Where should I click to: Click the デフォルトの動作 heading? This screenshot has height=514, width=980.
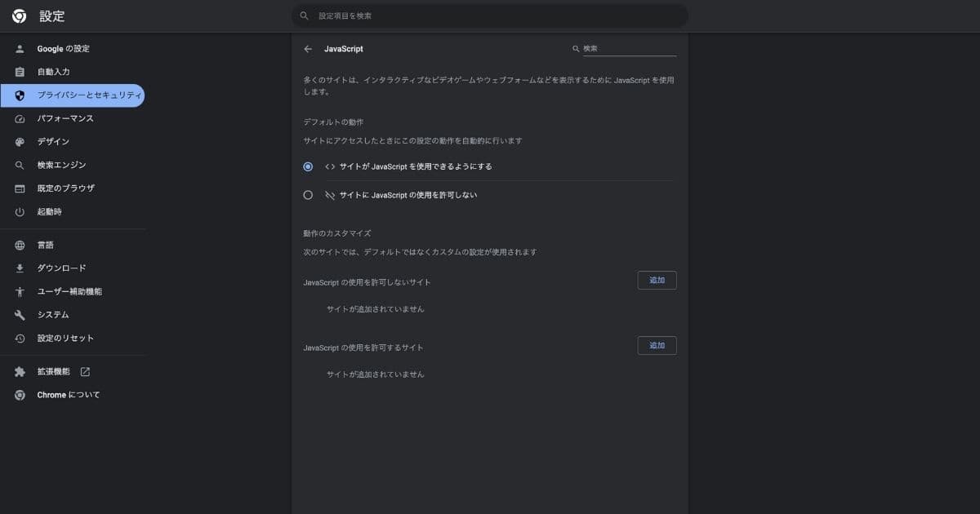[x=333, y=122]
